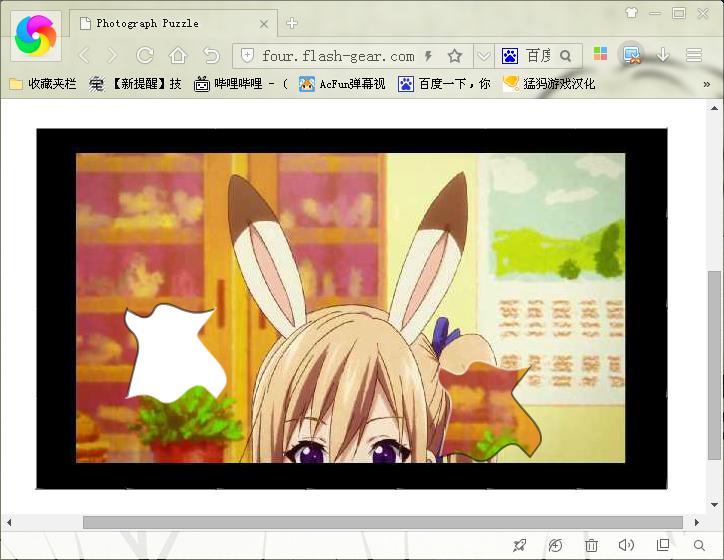
Task: Go to the browser home page
Action: click(x=178, y=56)
